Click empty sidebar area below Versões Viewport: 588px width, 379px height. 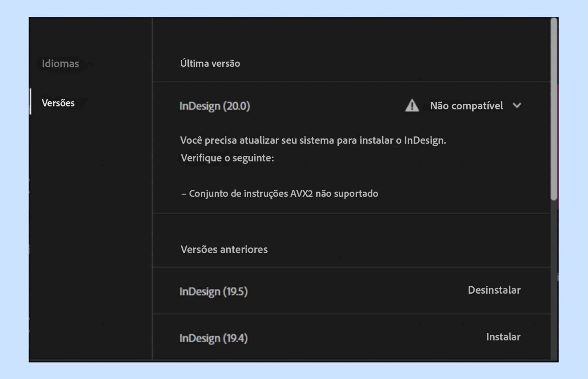click(90, 229)
